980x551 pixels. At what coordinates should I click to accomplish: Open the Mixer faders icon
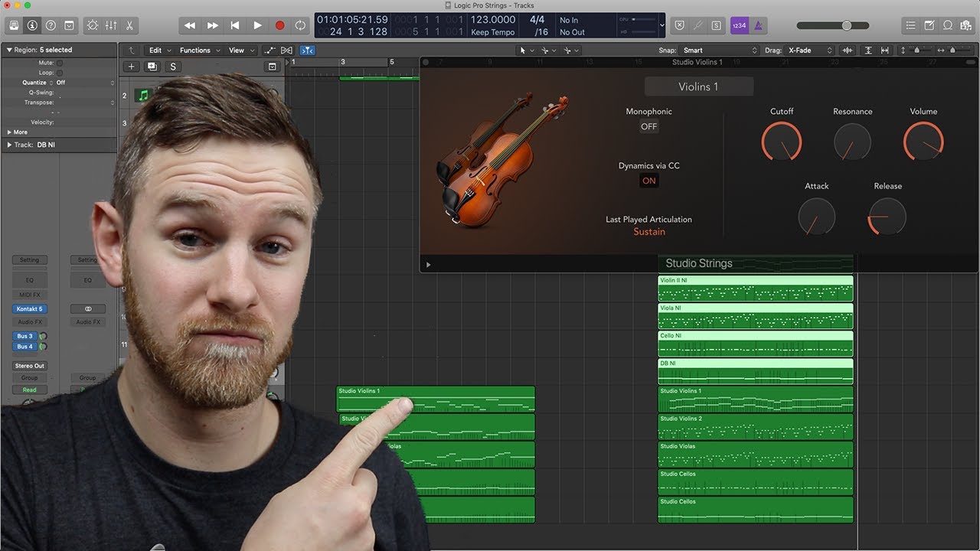[x=111, y=25]
